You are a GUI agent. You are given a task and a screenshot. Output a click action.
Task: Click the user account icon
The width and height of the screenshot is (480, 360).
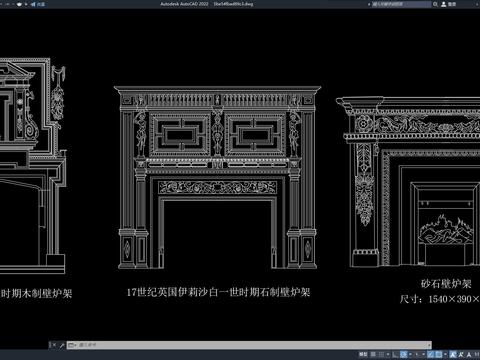444,4
